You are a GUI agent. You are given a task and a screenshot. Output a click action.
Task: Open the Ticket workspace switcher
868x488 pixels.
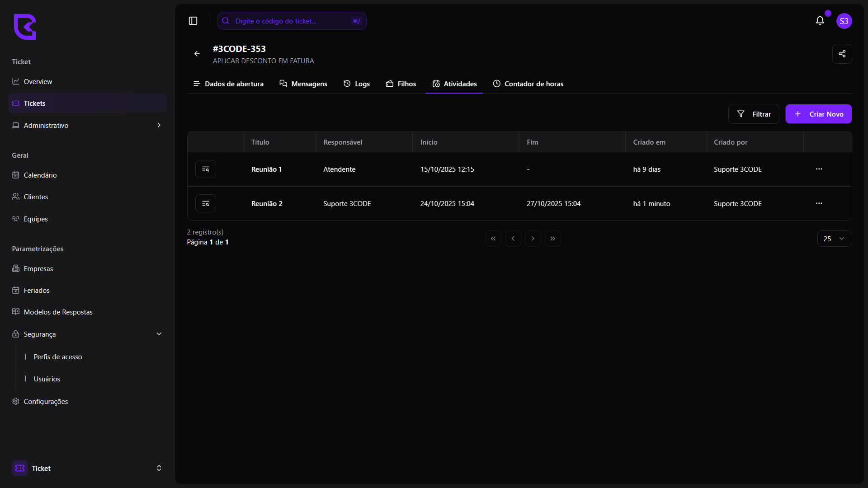tap(88, 468)
